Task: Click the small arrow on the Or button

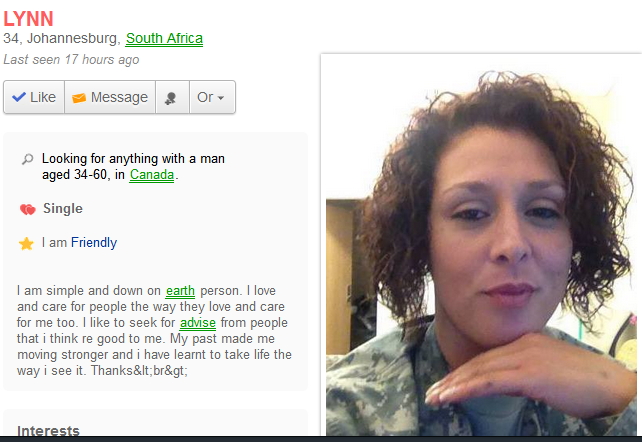Action: (221, 98)
